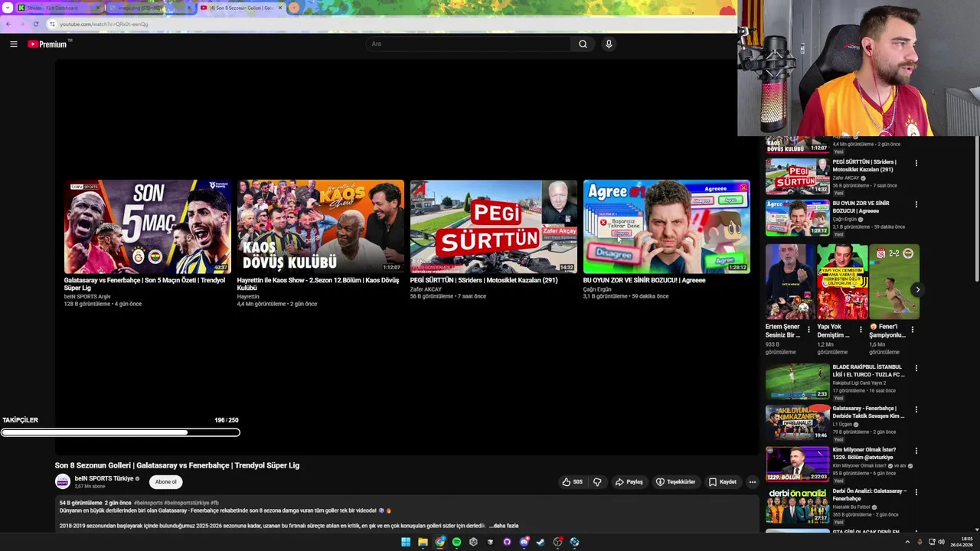The height and width of the screenshot is (551, 980).
Task: Open options for sidebar PEGİ SÜRTTÜN video
Action: click(916, 163)
